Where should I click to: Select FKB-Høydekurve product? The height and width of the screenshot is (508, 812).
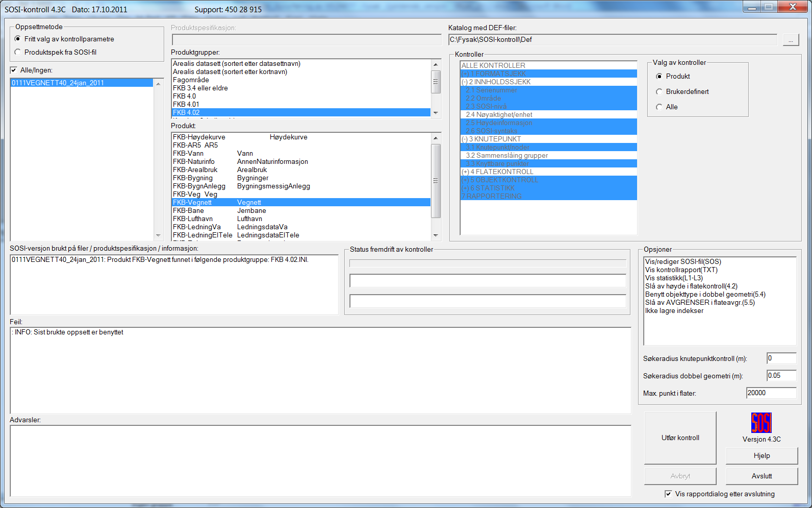click(301, 137)
